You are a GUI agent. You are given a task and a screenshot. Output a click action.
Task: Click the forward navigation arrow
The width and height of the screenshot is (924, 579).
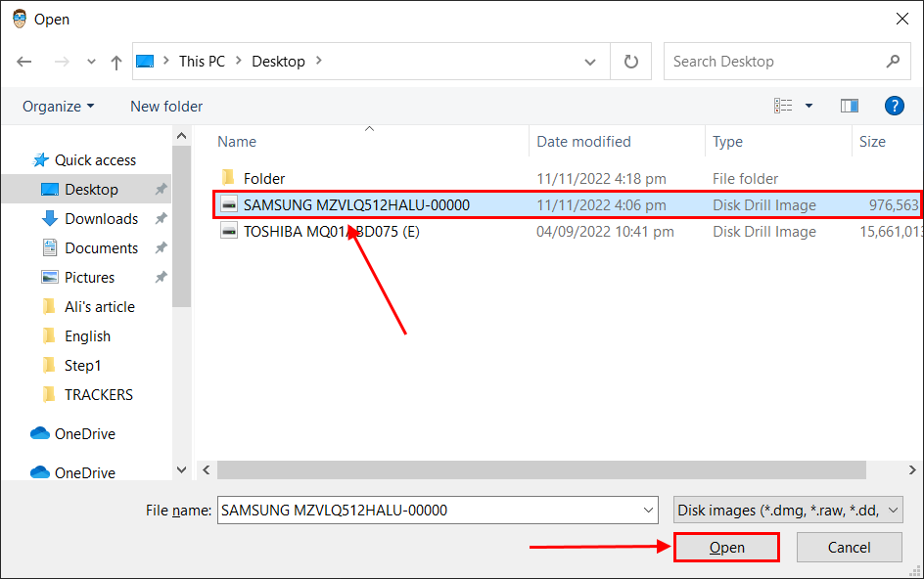[62, 62]
